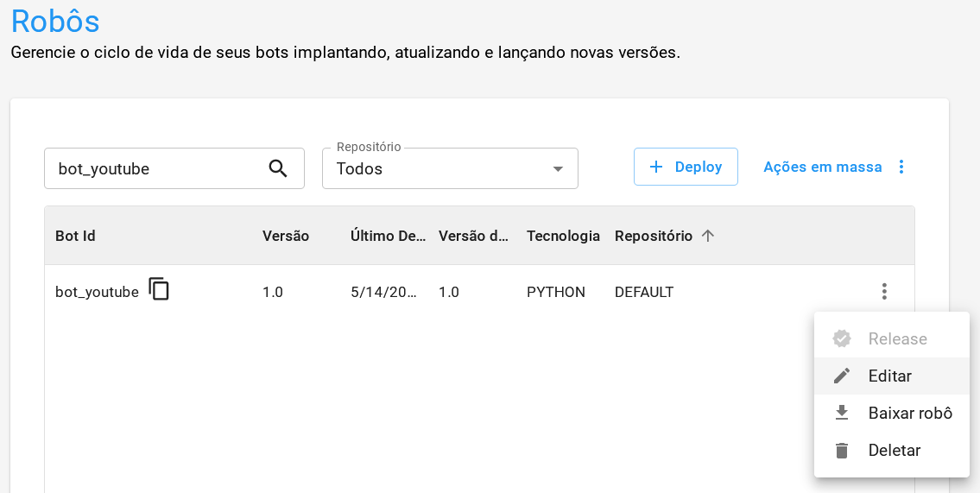The height and width of the screenshot is (493, 980).
Task: Click the download icon for Baixar robô
Action: [842, 414]
